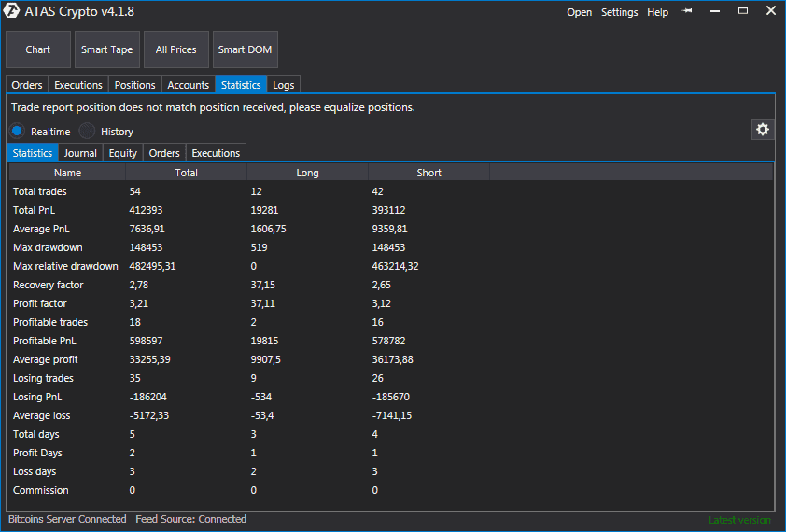Click the ATAS logo icon in title bar
This screenshot has width=786, height=532.
click(x=13, y=11)
